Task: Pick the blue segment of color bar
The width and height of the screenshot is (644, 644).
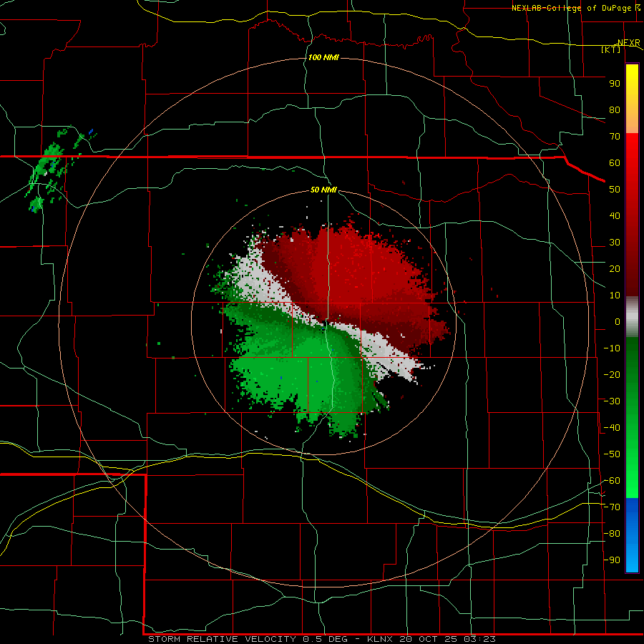Action: coord(632,534)
